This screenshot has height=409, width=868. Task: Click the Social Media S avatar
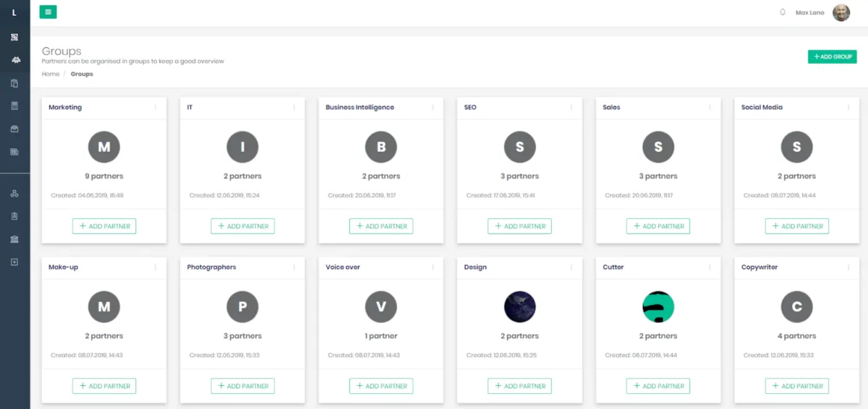pos(797,147)
